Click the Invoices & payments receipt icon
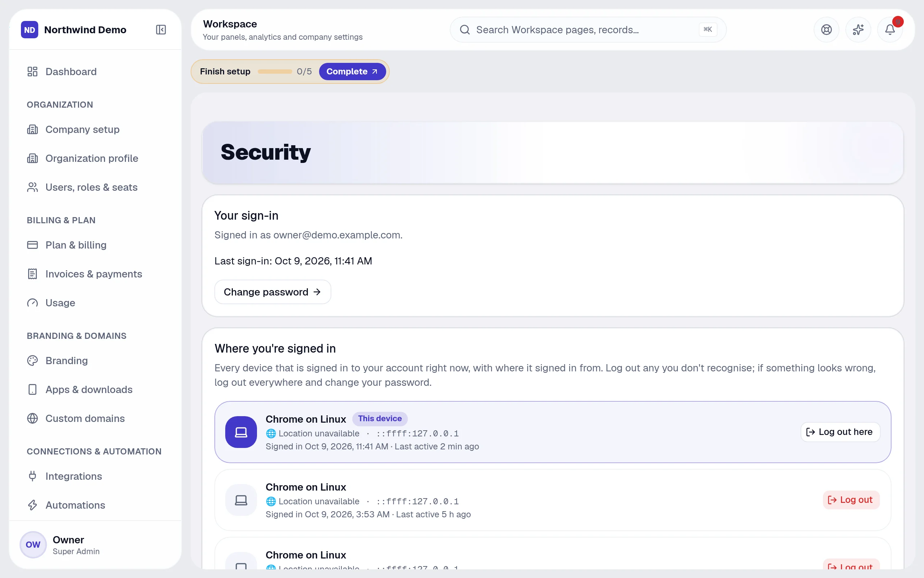Viewport: 924px width, 578px height. [32, 274]
